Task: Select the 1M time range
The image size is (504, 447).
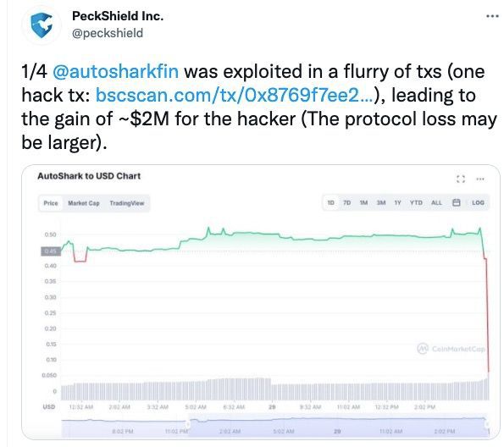Action: [363, 203]
